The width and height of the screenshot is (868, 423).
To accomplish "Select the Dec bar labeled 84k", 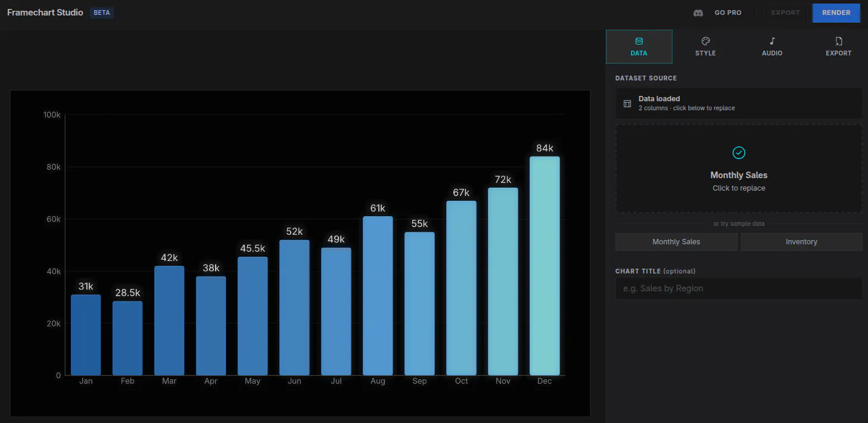I will pyautogui.click(x=545, y=266).
